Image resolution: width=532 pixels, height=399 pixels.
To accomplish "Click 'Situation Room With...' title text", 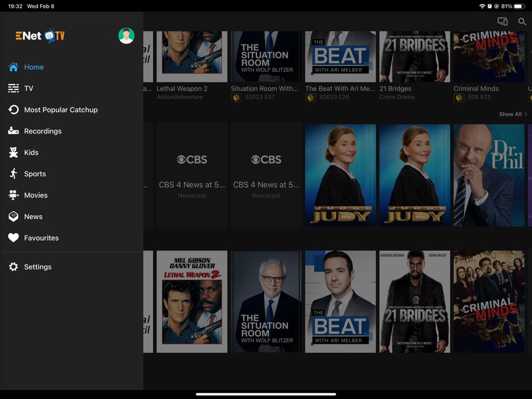I will tap(264, 88).
